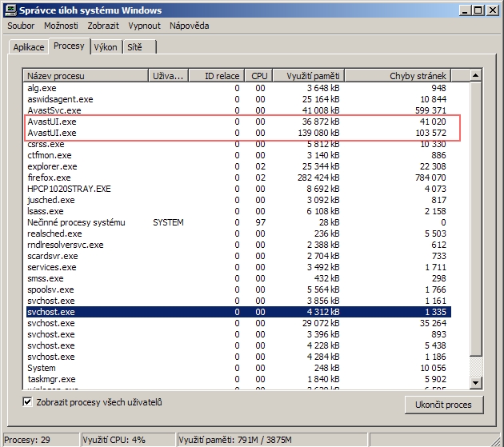Uncheck Zobrazit procesy všech uživatelů
This screenshot has height=447, width=504.
(x=28, y=401)
